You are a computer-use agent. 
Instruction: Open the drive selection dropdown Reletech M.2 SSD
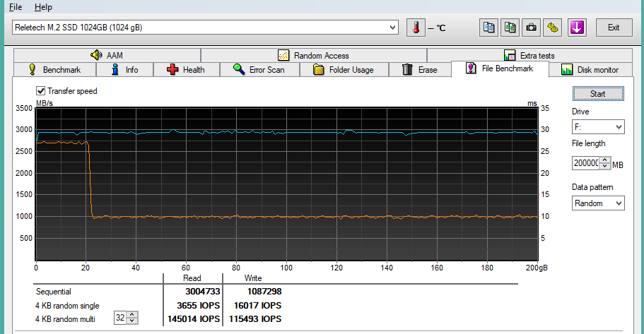(x=205, y=28)
